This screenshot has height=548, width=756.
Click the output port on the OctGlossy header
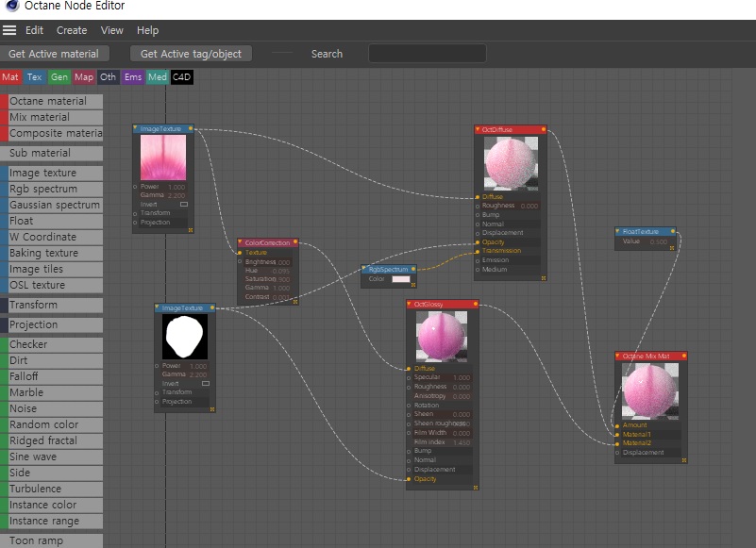[476, 304]
